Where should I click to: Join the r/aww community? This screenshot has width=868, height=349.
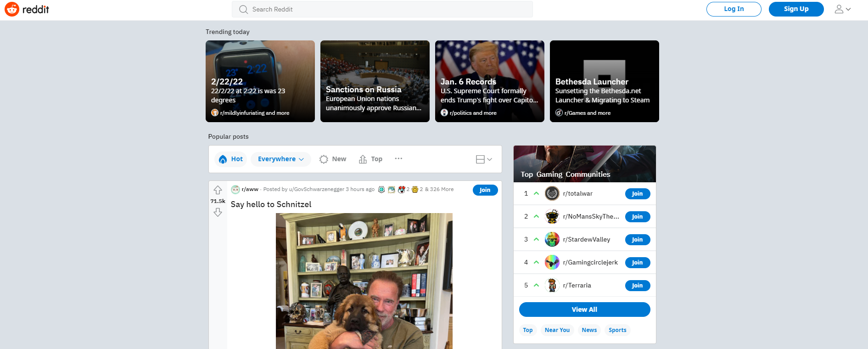pyautogui.click(x=485, y=190)
